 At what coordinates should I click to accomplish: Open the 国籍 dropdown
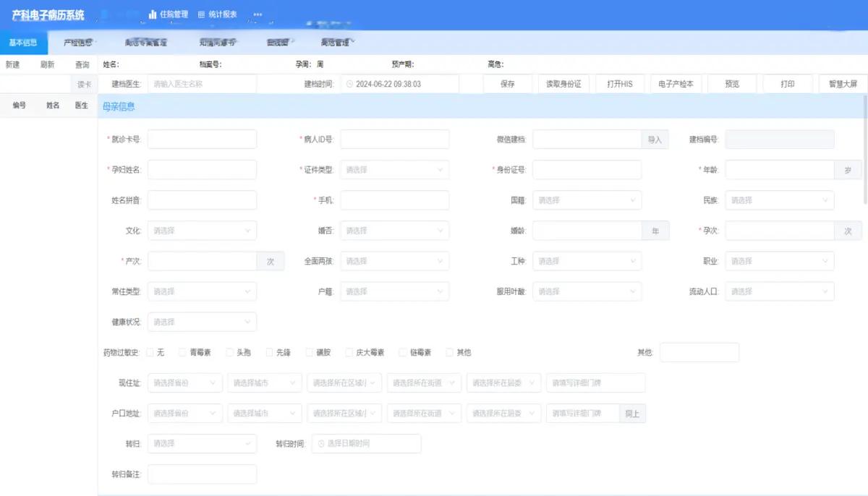pos(587,200)
